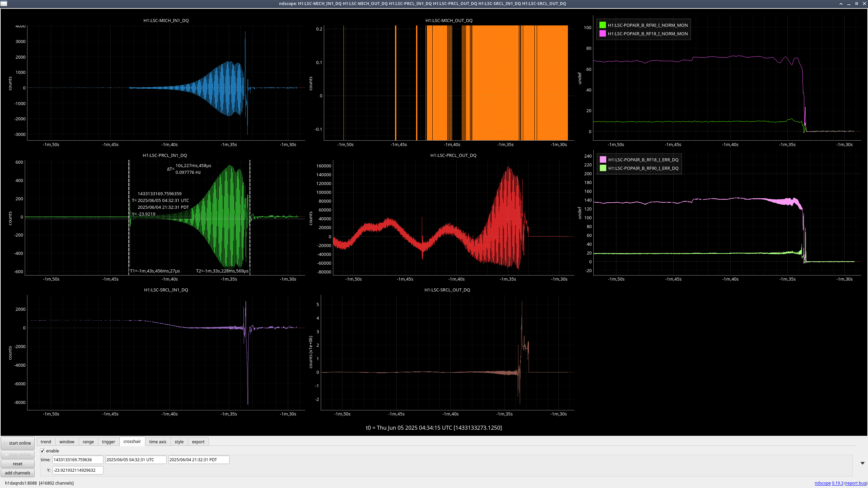The height and width of the screenshot is (488, 868).
Task: Click the H1:LSC-MICH_OUT_DQ plot title
Action: 449,20
